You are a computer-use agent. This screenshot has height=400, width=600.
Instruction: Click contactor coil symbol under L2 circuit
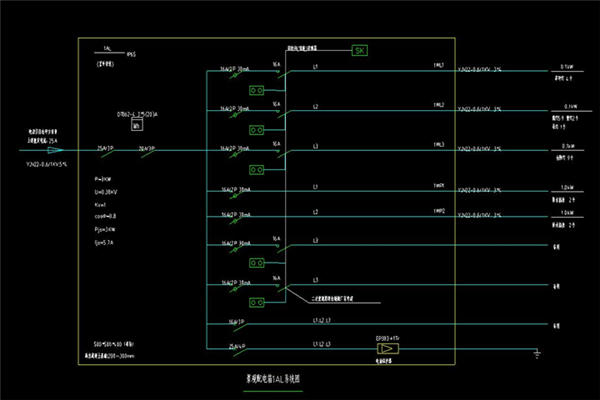(256, 130)
